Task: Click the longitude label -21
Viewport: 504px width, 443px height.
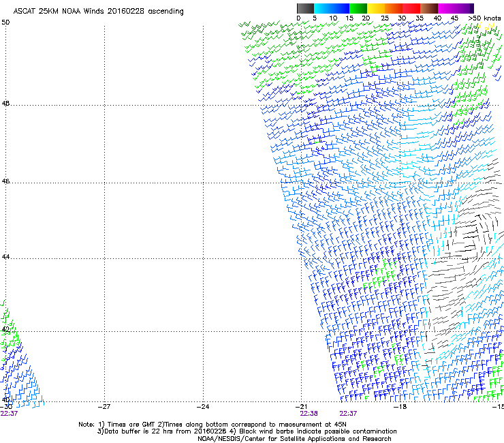Action: pos(301,406)
